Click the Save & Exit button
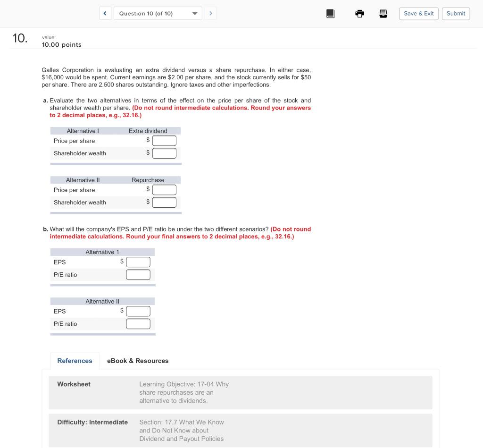Viewport: 483px width, 448px height. [418, 13]
